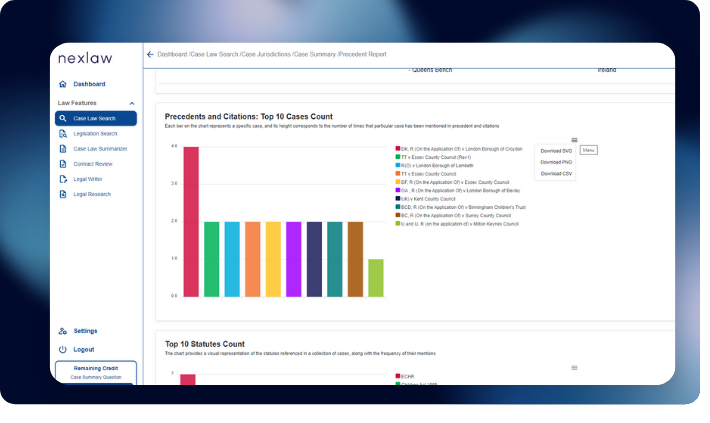
Task: Open the hamburger menu on the Top 10 Statutes chart
Action: [574, 368]
